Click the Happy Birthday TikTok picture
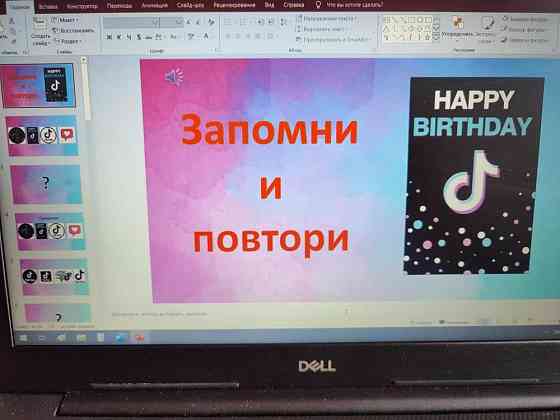Image resolution: width=560 pixels, height=420 pixels. (x=473, y=176)
